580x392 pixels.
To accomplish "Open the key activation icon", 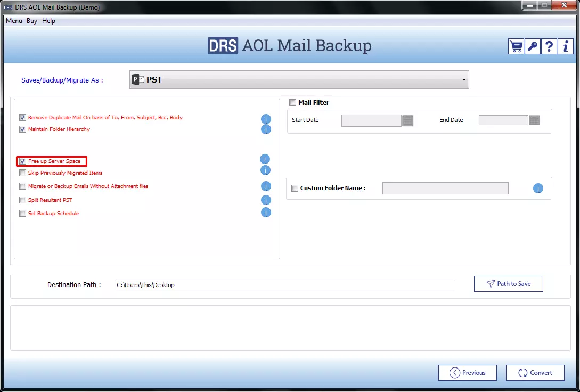I will click(532, 46).
